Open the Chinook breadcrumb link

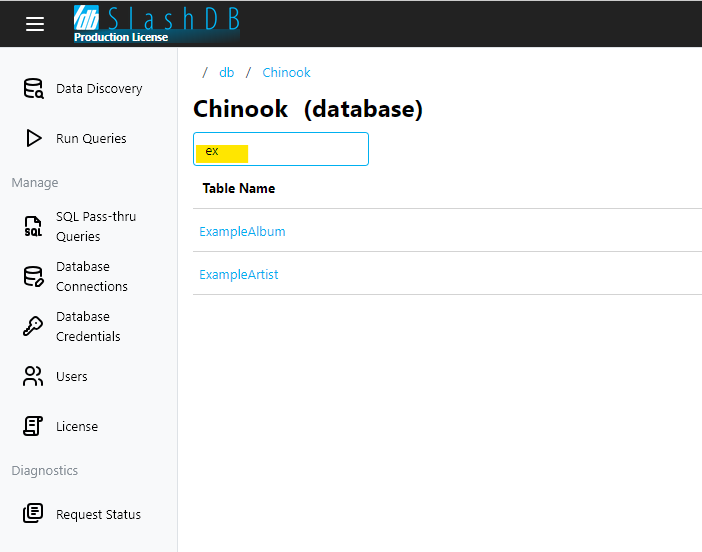[x=286, y=73]
